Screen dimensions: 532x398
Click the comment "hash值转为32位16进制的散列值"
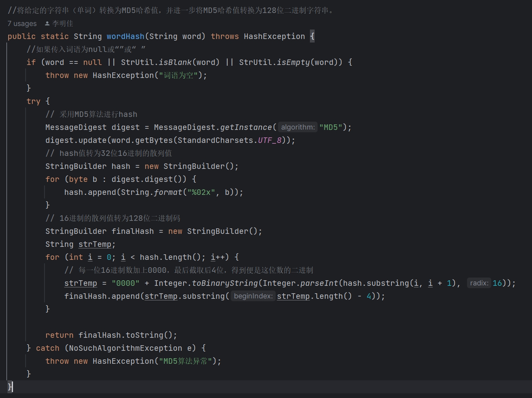pos(109,153)
